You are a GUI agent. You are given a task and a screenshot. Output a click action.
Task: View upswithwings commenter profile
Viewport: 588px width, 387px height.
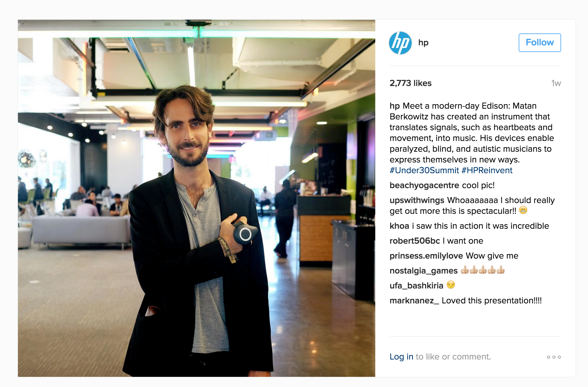[x=417, y=200]
